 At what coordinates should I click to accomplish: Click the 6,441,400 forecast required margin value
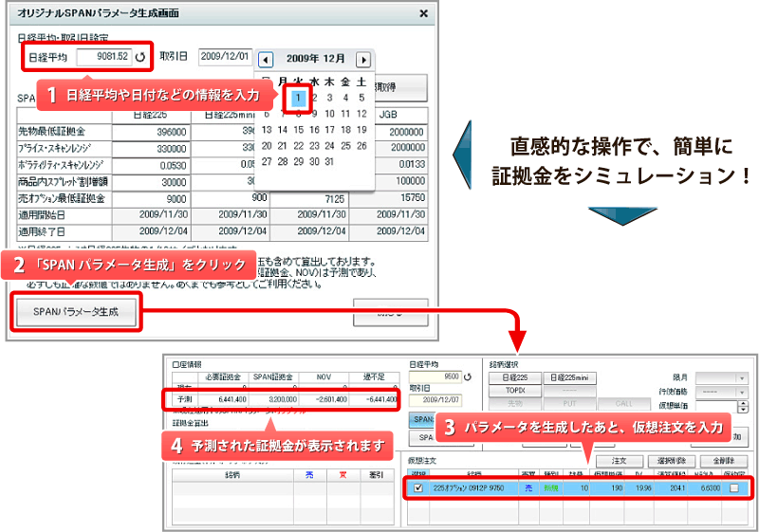point(232,399)
